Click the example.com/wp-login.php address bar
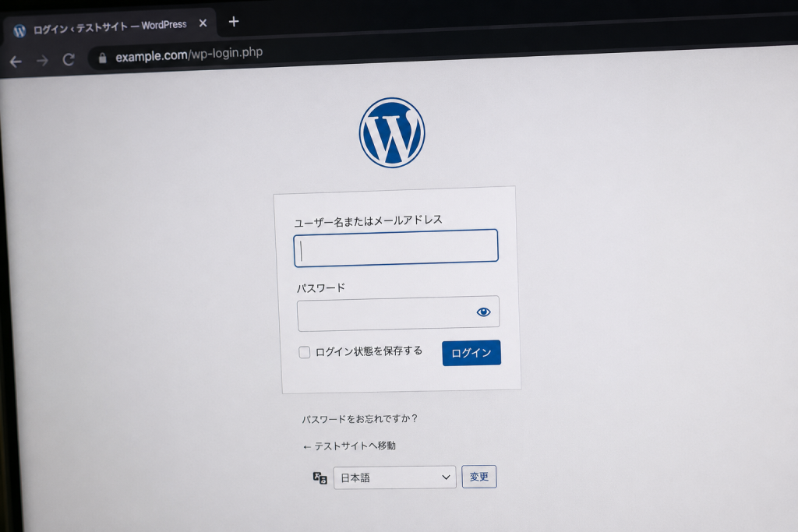This screenshot has height=532, width=798. pos(189,55)
